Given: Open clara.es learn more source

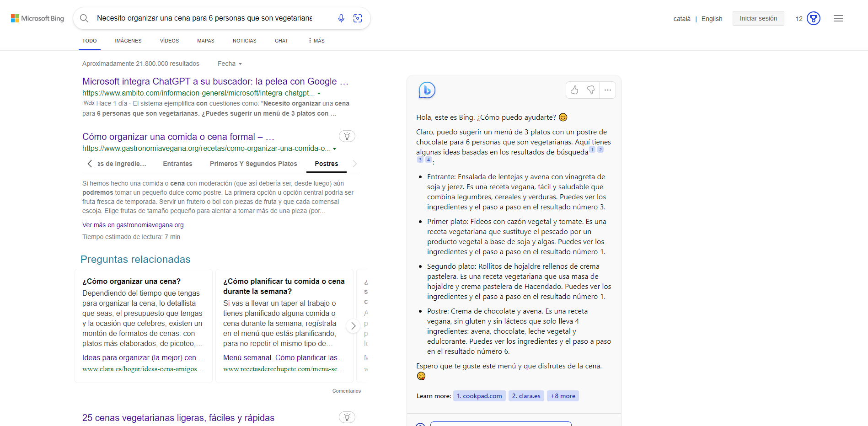Looking at the screenshot, I should click(x=526, y=396).
